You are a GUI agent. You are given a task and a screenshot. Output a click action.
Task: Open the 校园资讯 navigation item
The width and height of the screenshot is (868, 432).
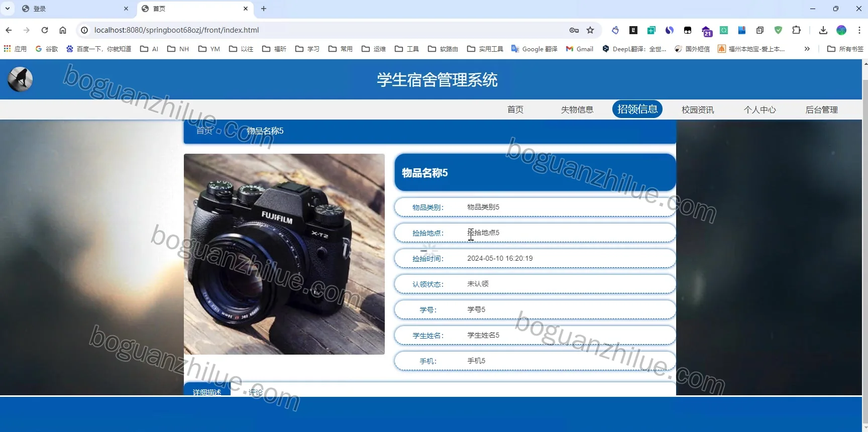698,110
